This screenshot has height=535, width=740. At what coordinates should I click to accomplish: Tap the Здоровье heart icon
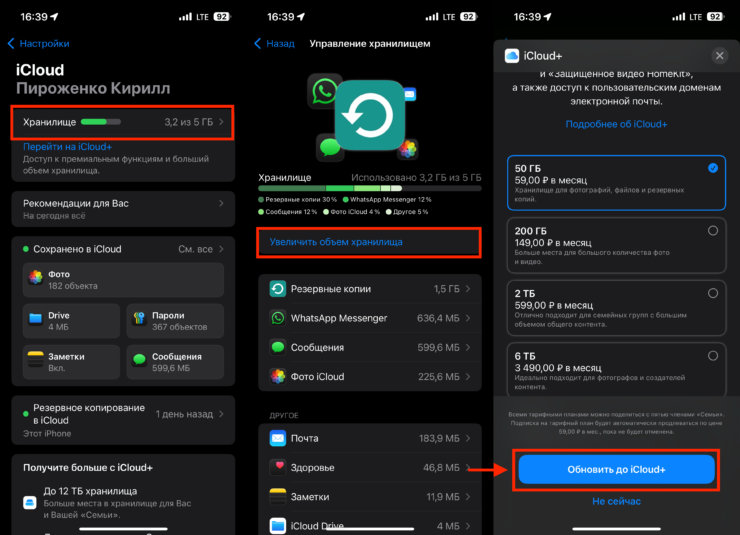[x=278, y=468]
